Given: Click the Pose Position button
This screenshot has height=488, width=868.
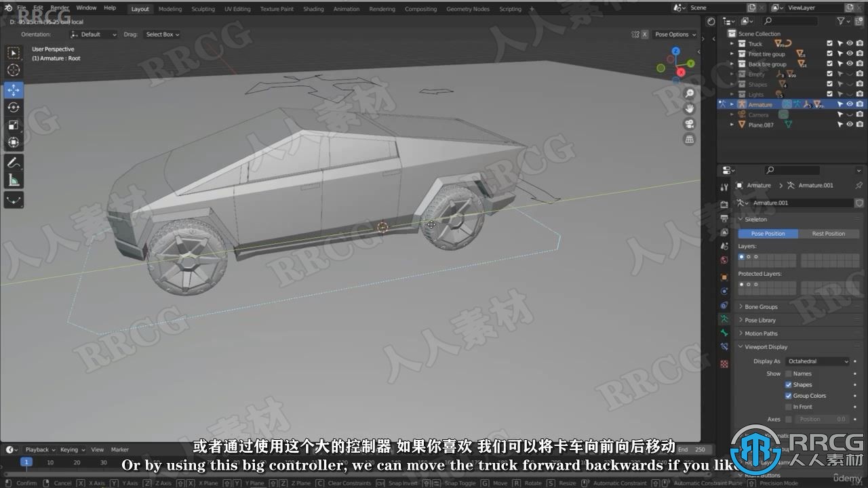Looking at the screenshot, I should click(x=768, y=233).
